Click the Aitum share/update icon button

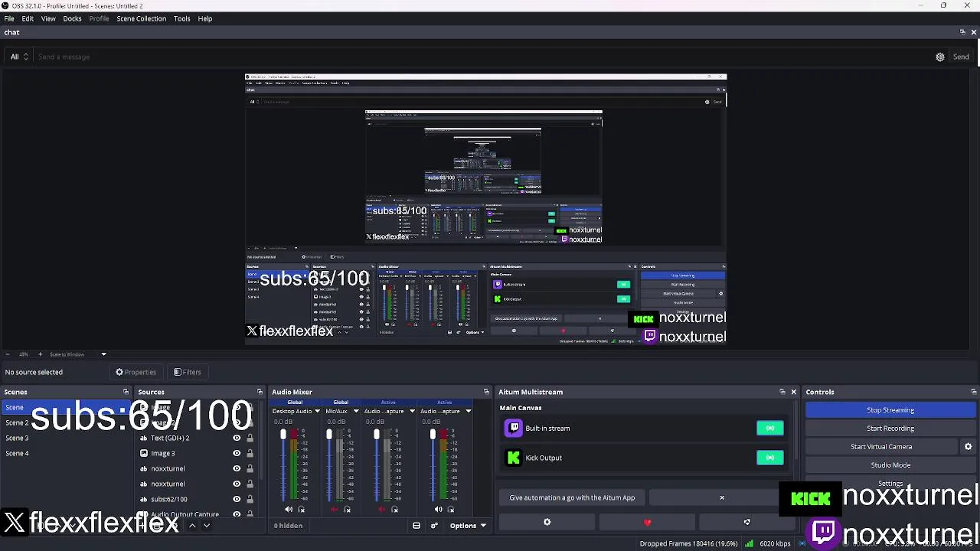[x=746, y=522]
